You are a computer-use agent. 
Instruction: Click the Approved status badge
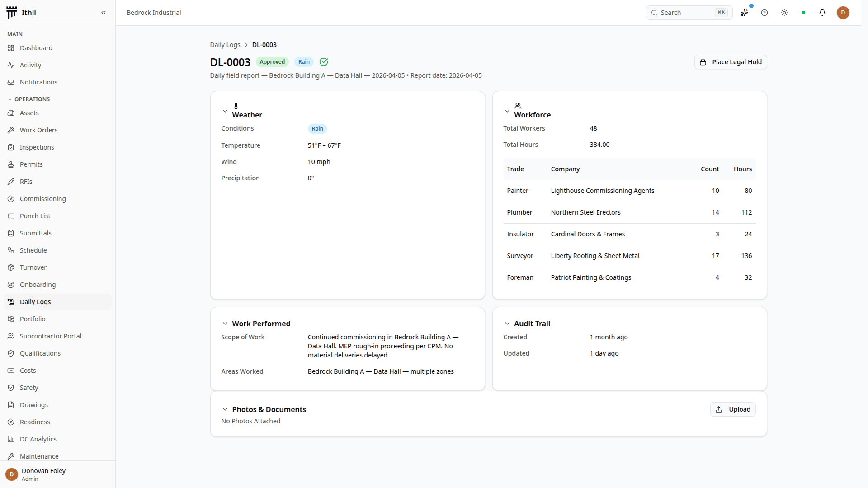click(272, 62)
